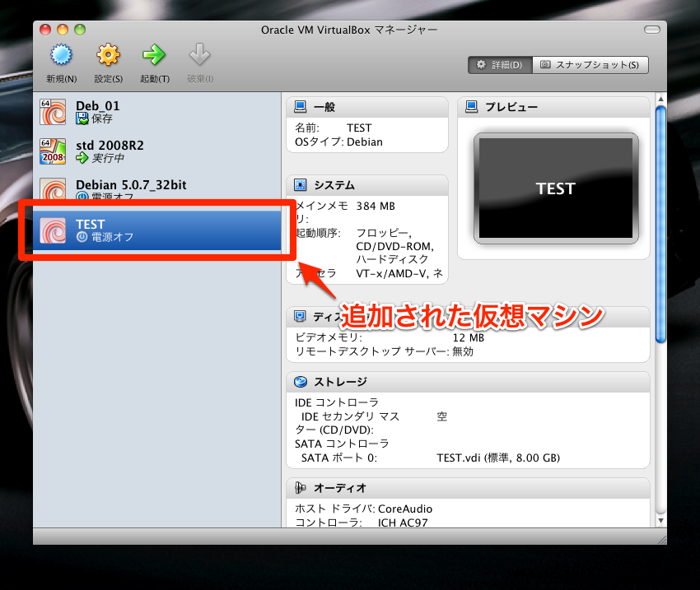Select the Debian 5.0.7_32bit machine icon
700x590 pixels.
click(53, 188)
